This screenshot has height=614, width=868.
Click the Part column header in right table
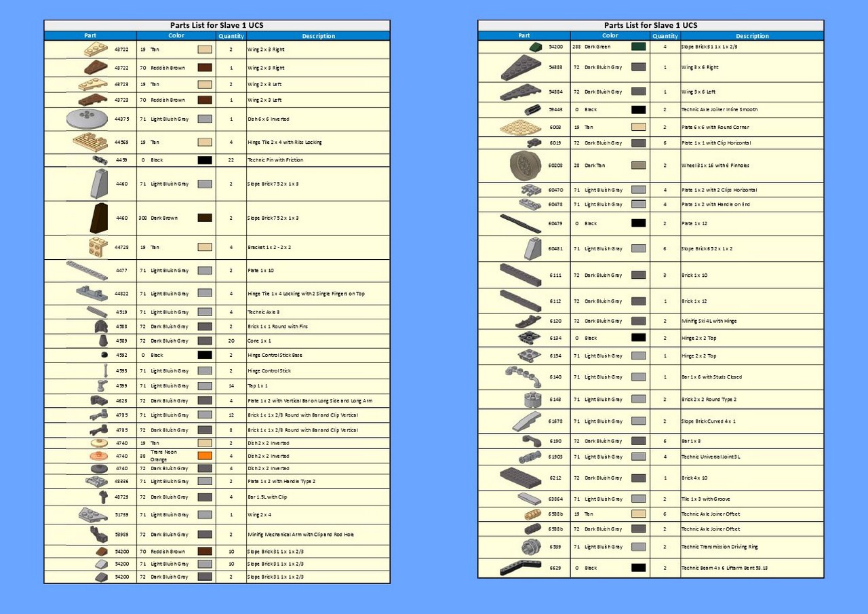click(524, 36)
